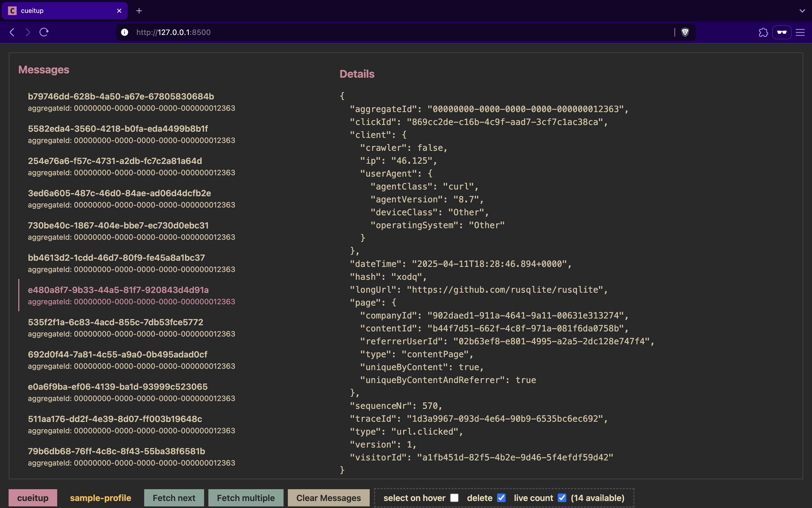The image size is (812, 508).
Task: Click the Fetch next button
Action: tap(174, 498)
